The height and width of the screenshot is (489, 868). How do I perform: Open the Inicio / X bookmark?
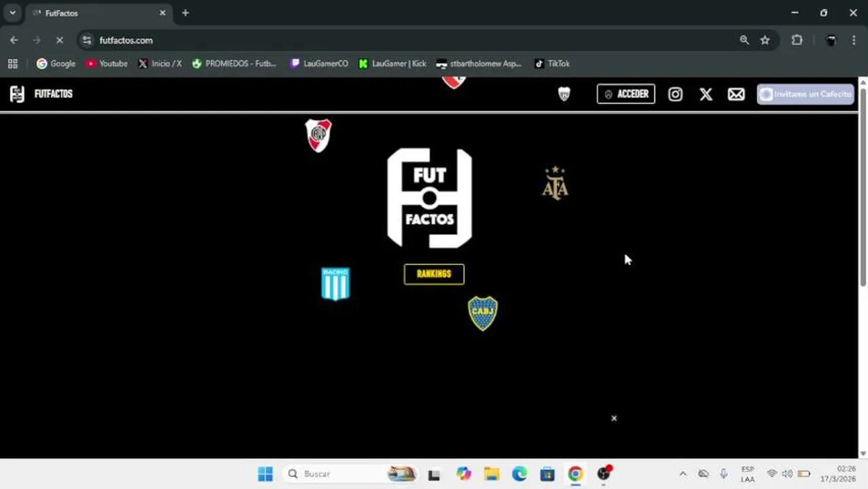[x=160, y=64]
